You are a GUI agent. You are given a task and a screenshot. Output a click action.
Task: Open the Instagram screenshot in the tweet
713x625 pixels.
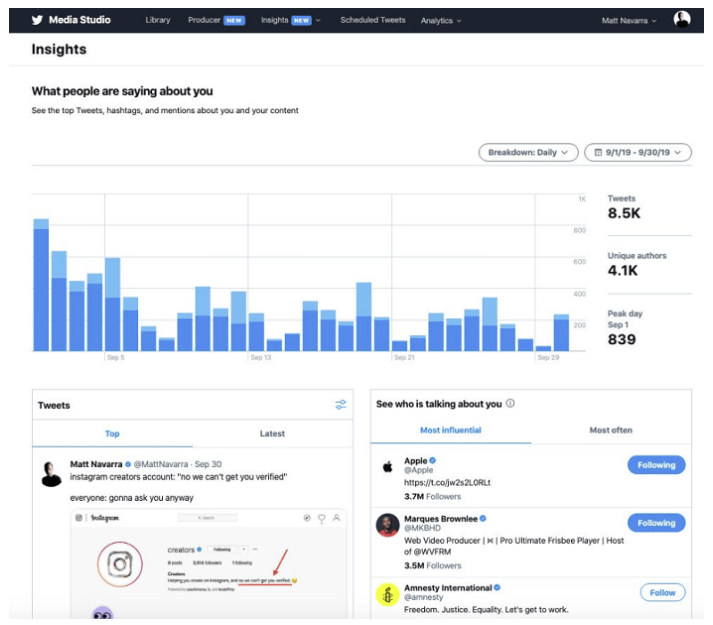tap(209, 564)
